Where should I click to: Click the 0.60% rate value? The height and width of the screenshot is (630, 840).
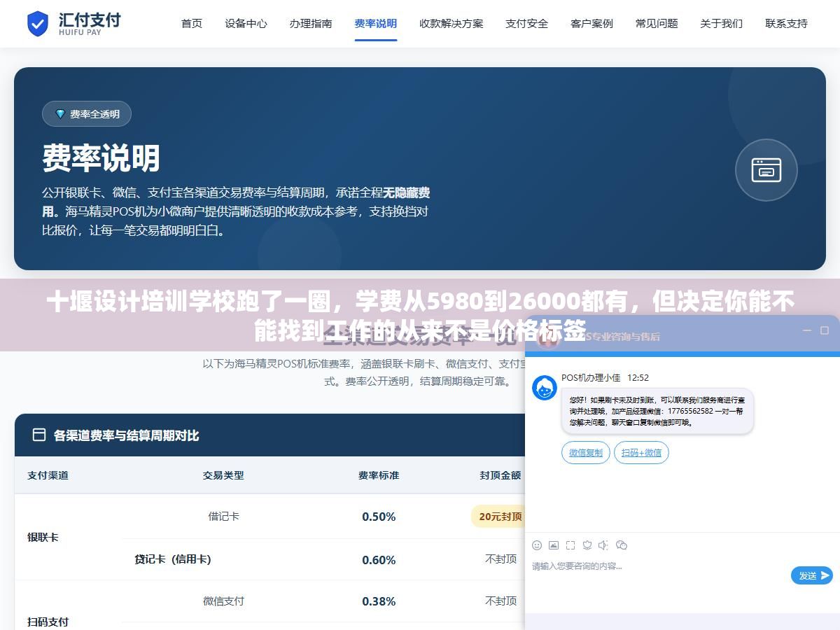pyautogui.click(x=379, y=560)
